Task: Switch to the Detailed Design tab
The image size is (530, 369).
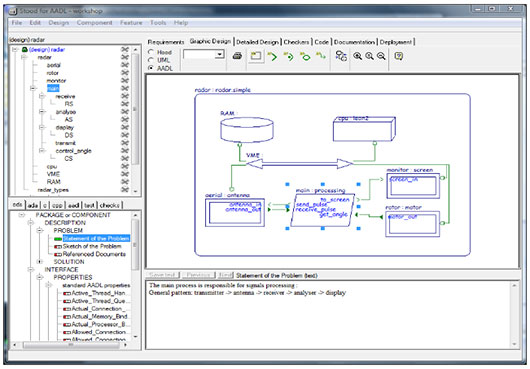Action: (257, 42)
